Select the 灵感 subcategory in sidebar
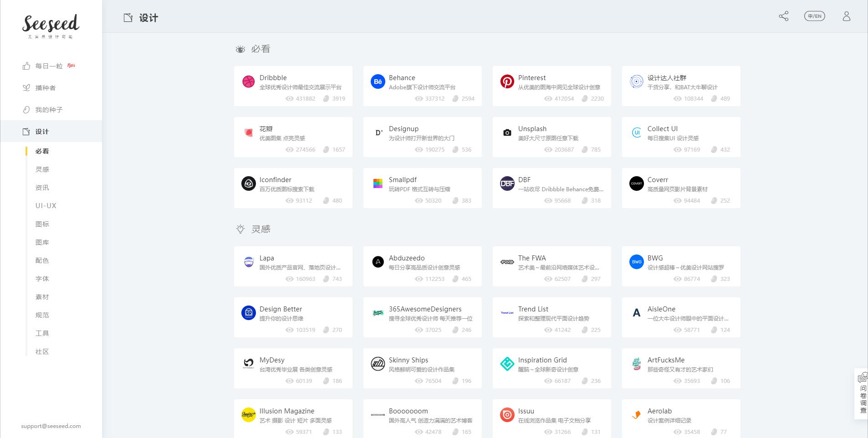 42,169
